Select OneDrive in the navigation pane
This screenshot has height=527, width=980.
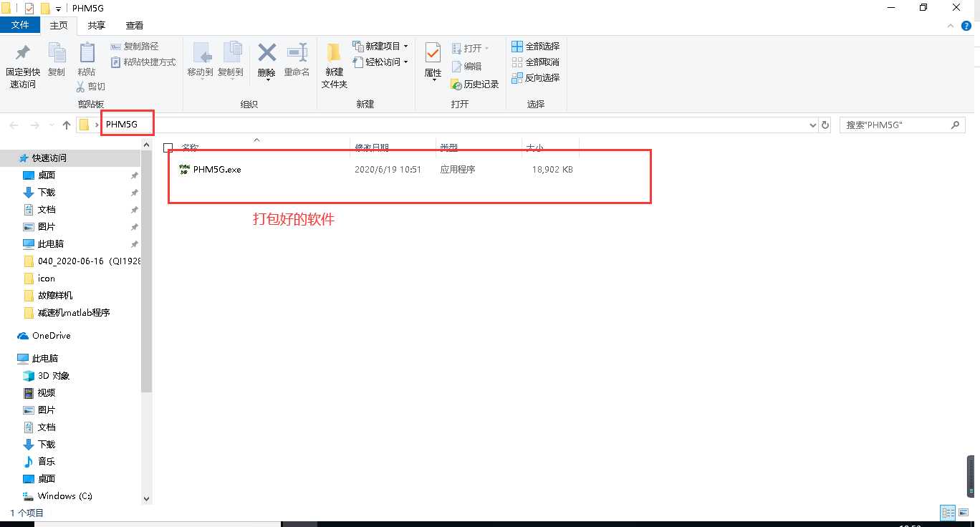tap(51, 335)
